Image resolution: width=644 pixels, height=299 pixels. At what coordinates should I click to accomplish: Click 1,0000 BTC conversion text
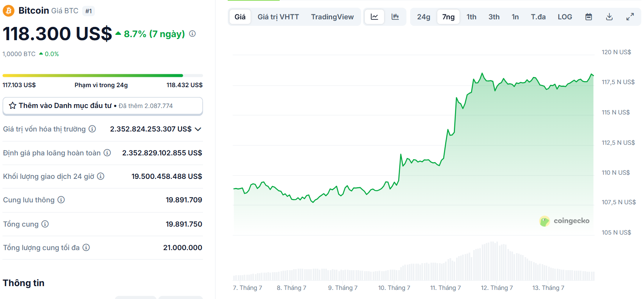tap(19, 54)
